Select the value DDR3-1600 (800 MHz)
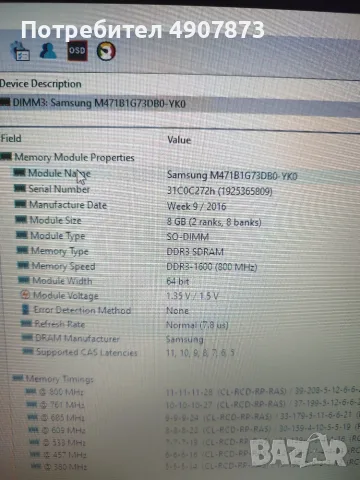Screen dimensions: 360x480 point(212,267)
